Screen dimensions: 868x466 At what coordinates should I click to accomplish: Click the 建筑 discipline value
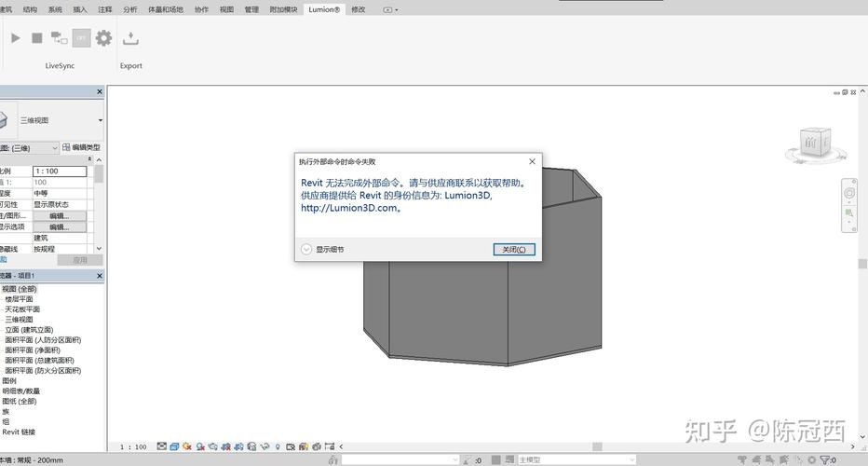tap(60, 238)
